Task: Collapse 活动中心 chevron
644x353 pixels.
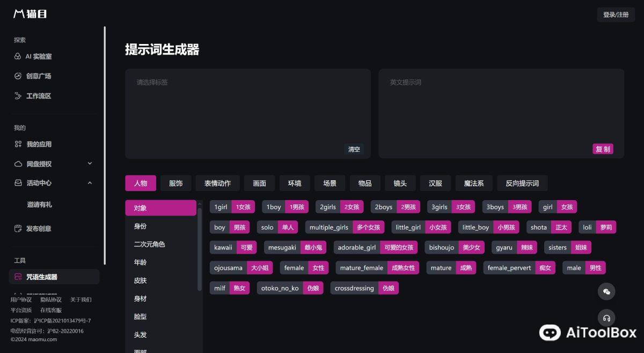Action: pyautogui.click(x=90, y=183)
